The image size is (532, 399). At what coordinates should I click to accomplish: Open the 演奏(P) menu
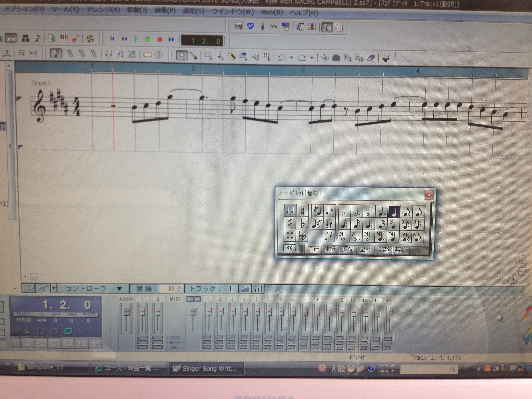165,11
